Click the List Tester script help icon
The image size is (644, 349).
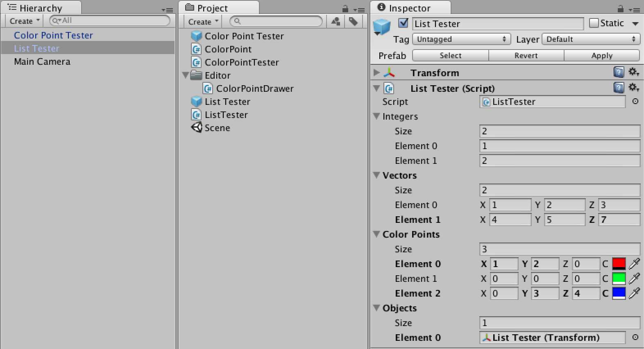tap(619, 88)
